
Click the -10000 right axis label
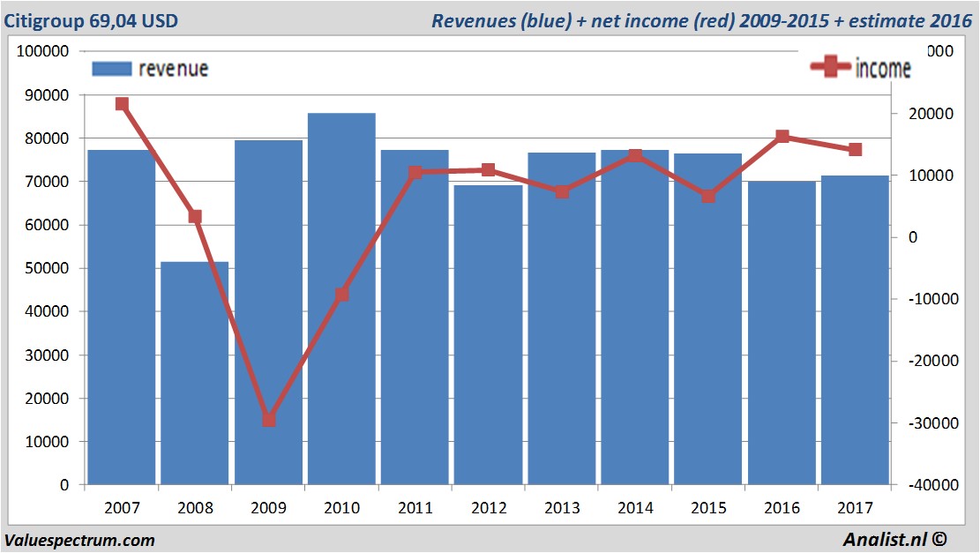(x=933, y=299)
